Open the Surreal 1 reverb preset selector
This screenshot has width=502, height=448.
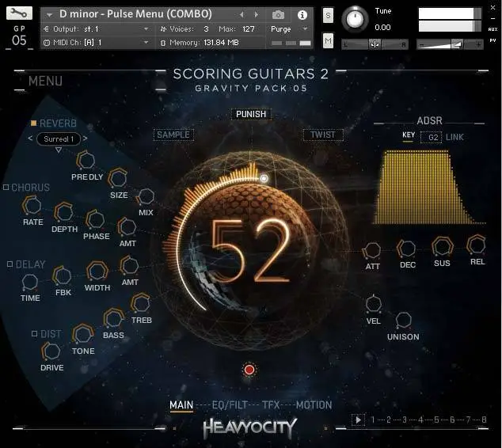(x=59, y=139)
